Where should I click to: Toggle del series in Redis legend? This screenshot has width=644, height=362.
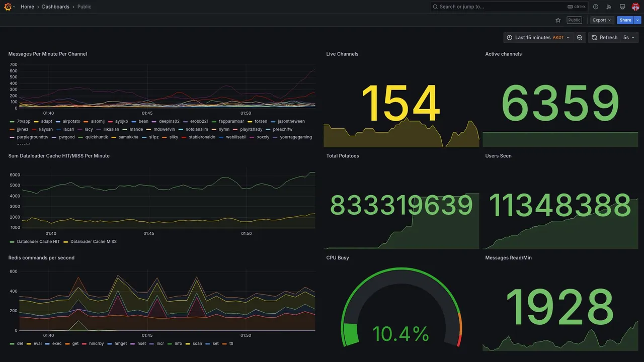20,343
